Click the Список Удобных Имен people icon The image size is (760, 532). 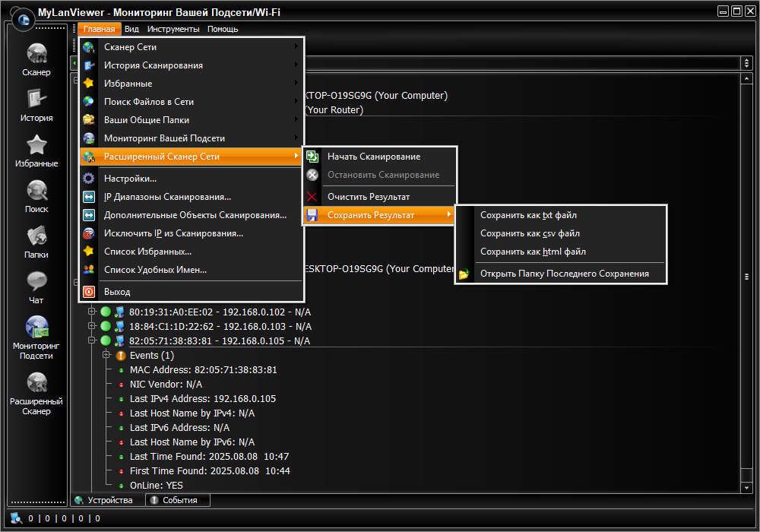(x=89, y=270)
